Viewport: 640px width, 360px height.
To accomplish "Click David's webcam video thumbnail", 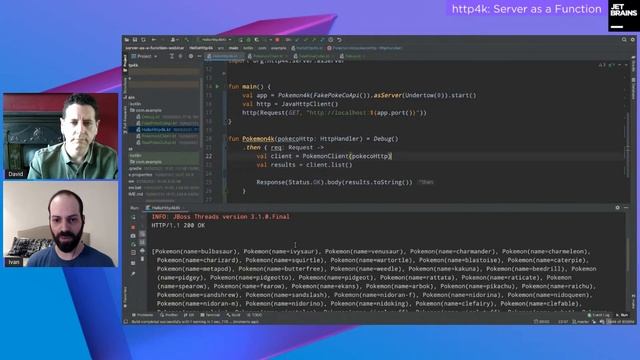I will (61, 136).
